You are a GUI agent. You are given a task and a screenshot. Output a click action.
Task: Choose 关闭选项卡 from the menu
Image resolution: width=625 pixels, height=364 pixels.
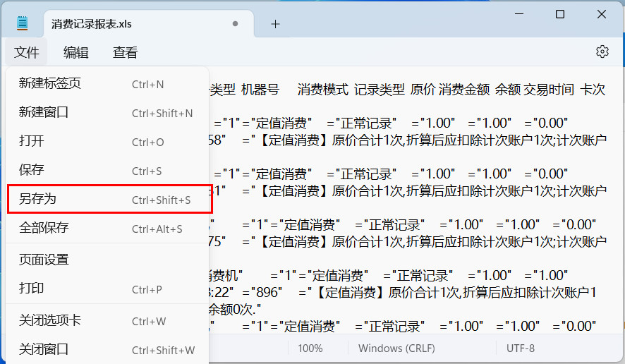(108, 320)
